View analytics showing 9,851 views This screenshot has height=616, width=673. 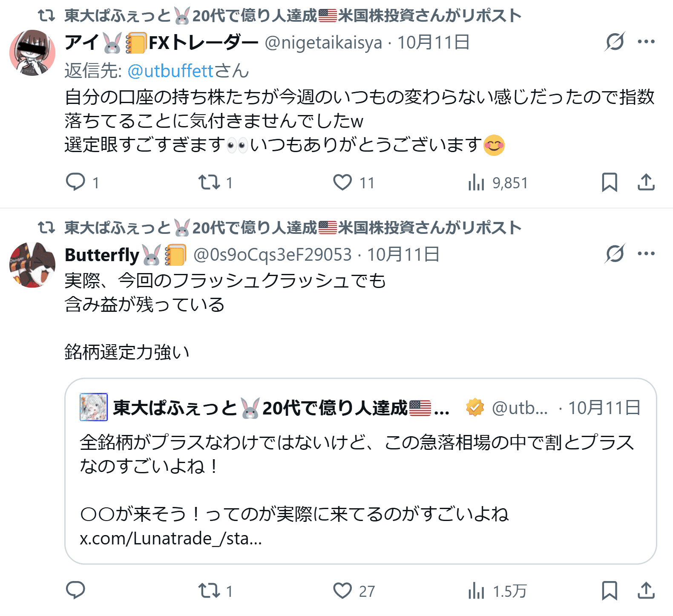tap(477, 183)
